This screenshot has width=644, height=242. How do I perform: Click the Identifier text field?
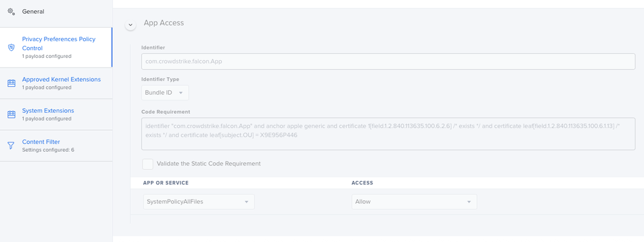coord(388,61)
